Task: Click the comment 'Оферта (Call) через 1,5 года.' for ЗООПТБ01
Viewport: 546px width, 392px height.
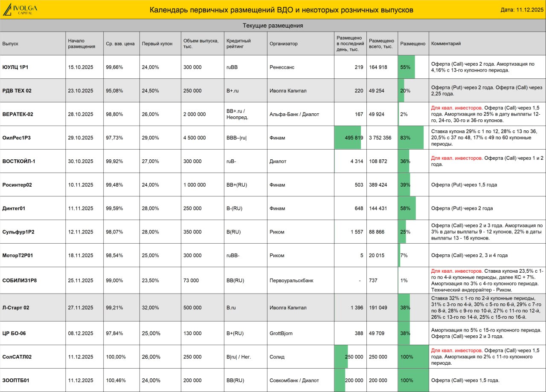Action: (x=465, y=380)
